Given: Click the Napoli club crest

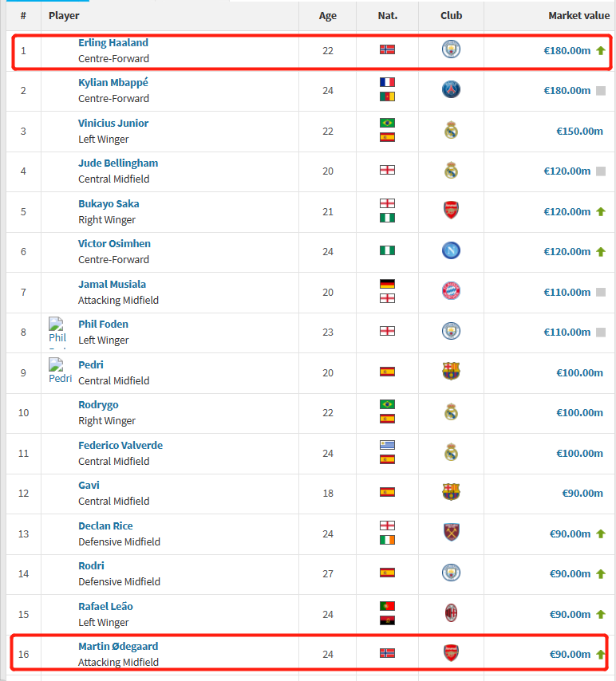Looking at the screenshot, I should (451, 250).
